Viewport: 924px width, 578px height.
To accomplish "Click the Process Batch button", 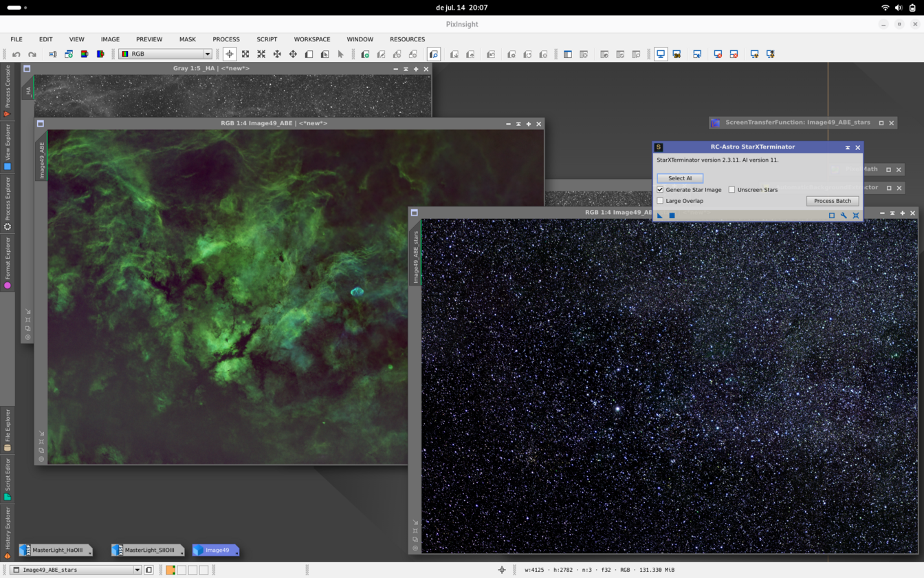I will click(833, 201).
